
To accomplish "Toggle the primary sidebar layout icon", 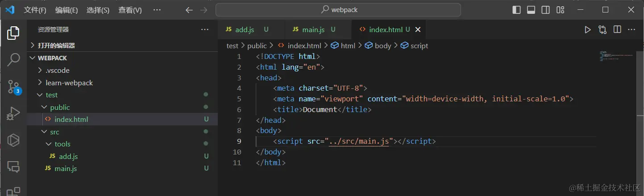I will [516, 10].
